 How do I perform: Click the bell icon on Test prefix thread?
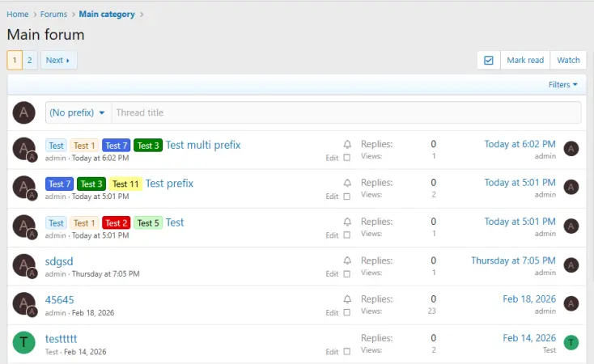point(347,184)
